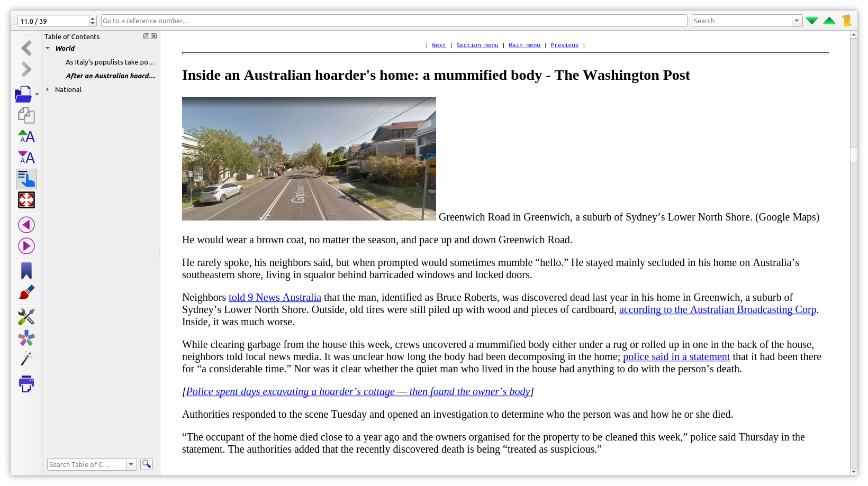Copy text with the copy pages icon
The image size is (868, 486).
coord(26,115)
